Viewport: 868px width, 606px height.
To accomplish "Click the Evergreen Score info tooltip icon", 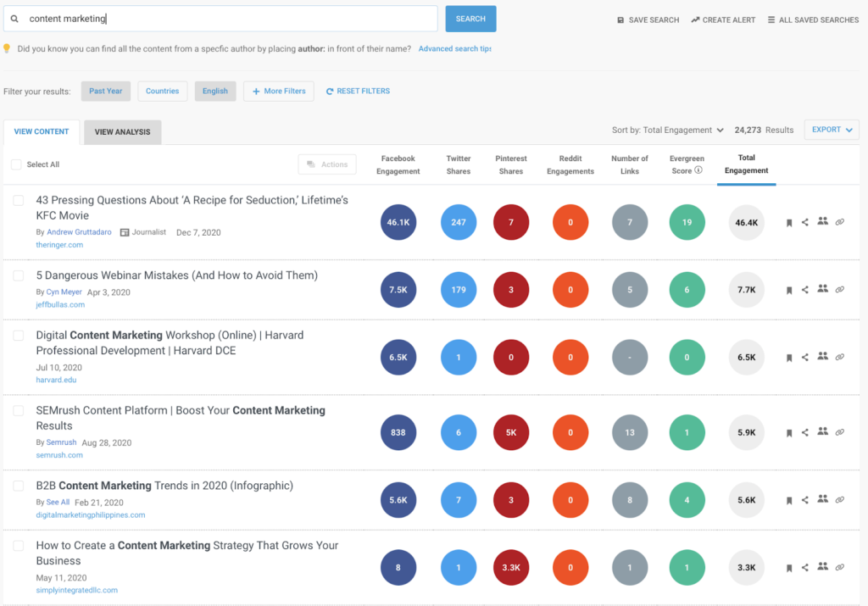I will (x=698, y=170).
